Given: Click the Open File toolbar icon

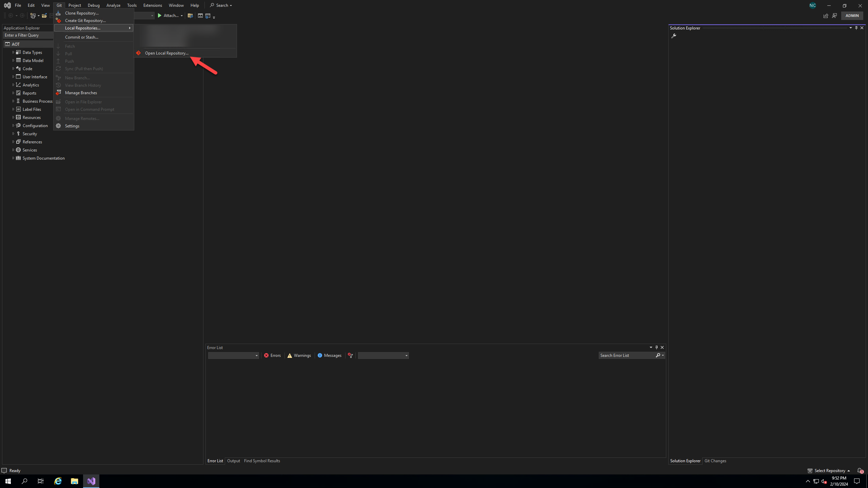Looking at the screenshot, I should pyautogui.click(x=44, y=16).
